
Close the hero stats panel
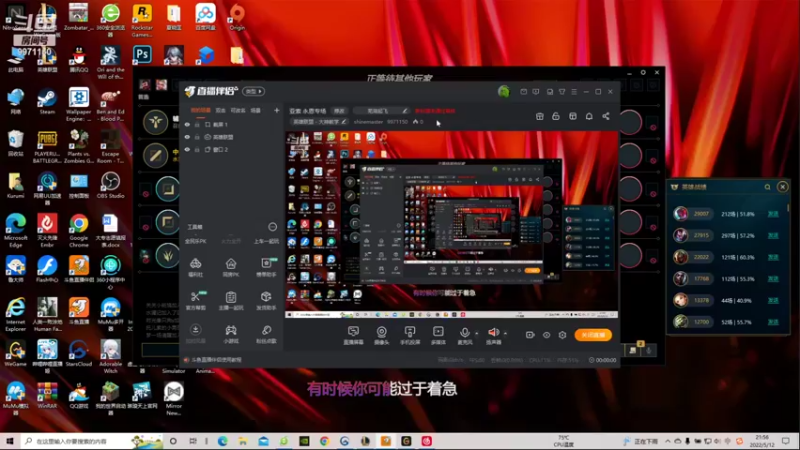[x=782, y=187]
